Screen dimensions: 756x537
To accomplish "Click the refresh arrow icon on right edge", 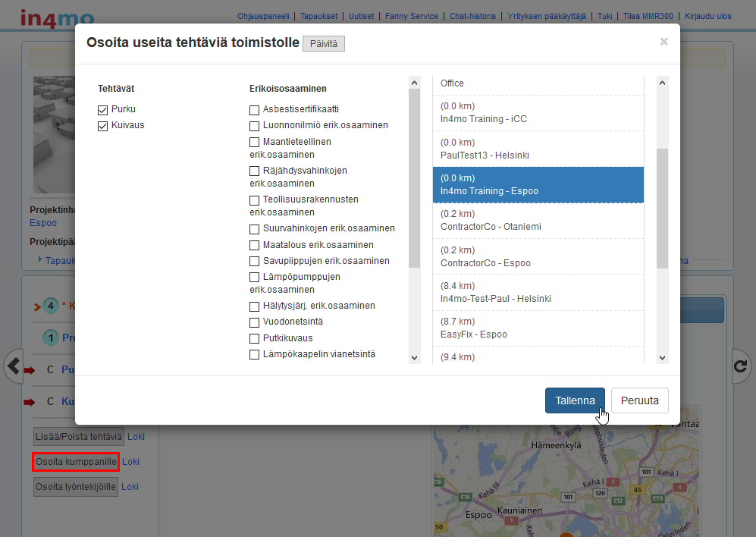I will click(x=741, y=366).
